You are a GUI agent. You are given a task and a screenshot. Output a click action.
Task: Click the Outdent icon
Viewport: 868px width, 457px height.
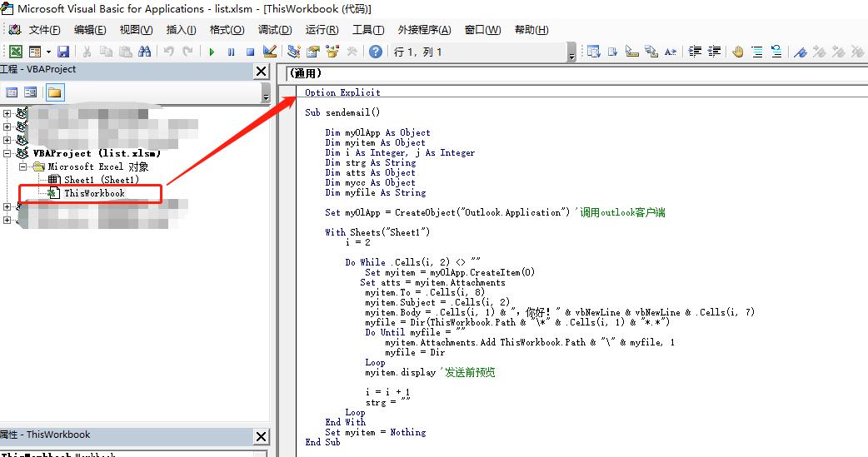714,52
